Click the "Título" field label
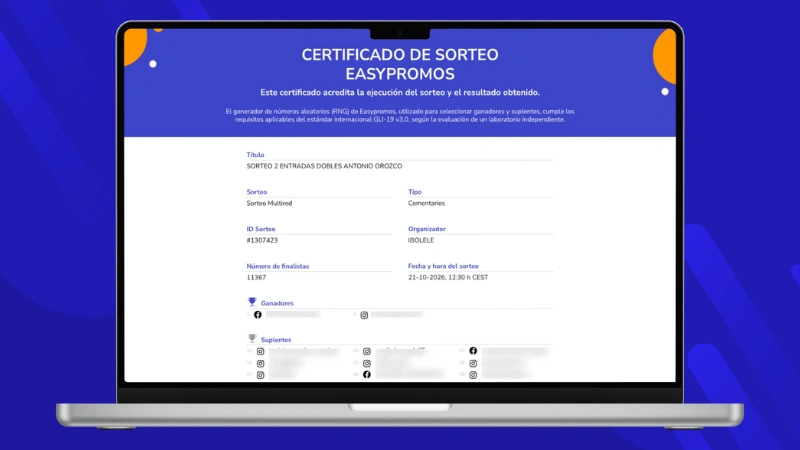The image size is (800, 450). click(255, 155)
